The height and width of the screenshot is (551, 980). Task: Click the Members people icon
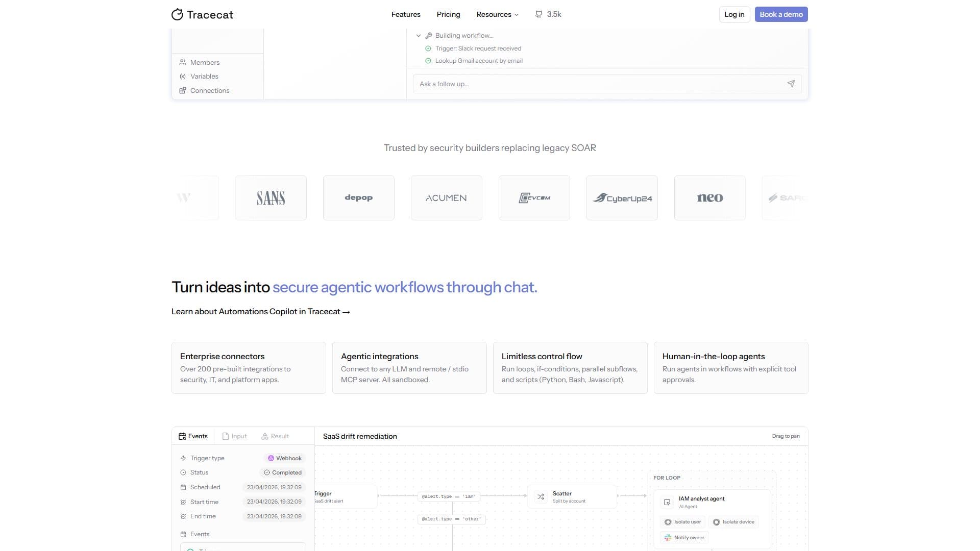pos(183,62)
